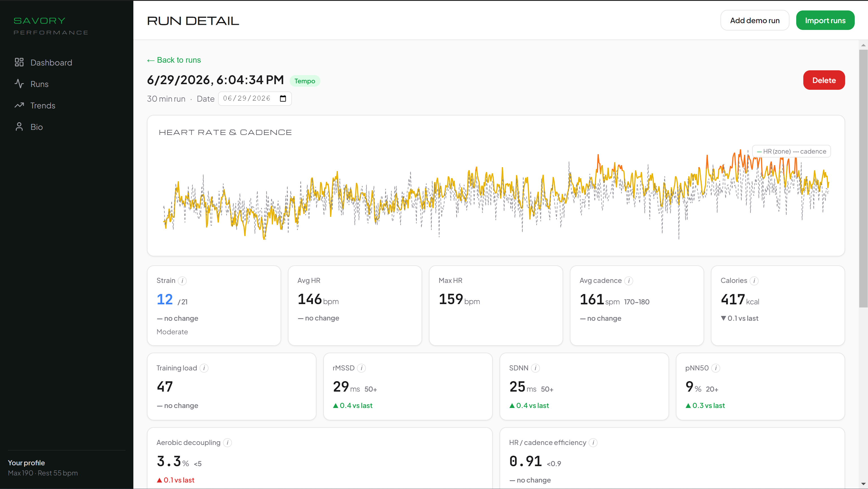
Task: Show info for rMSSD metric
Action: [x=362, y=368]
